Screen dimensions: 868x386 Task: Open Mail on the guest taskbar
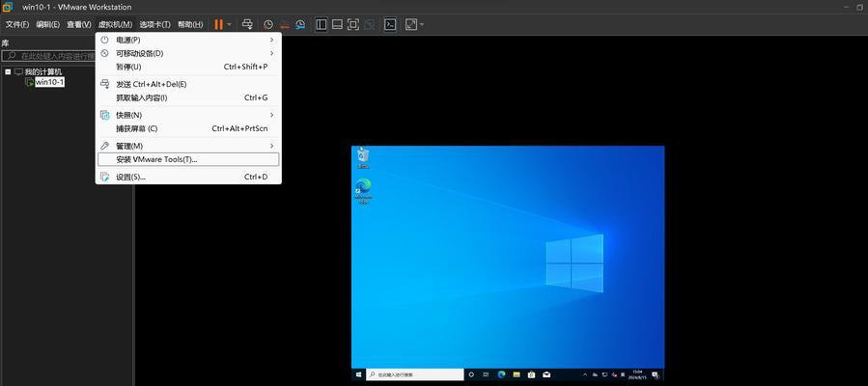pos(546,374)
